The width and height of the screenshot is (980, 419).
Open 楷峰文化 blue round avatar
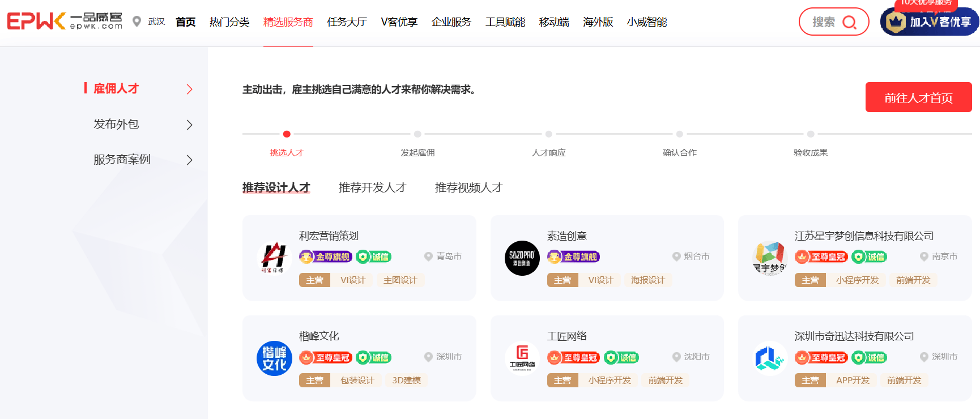pos(274,358)
